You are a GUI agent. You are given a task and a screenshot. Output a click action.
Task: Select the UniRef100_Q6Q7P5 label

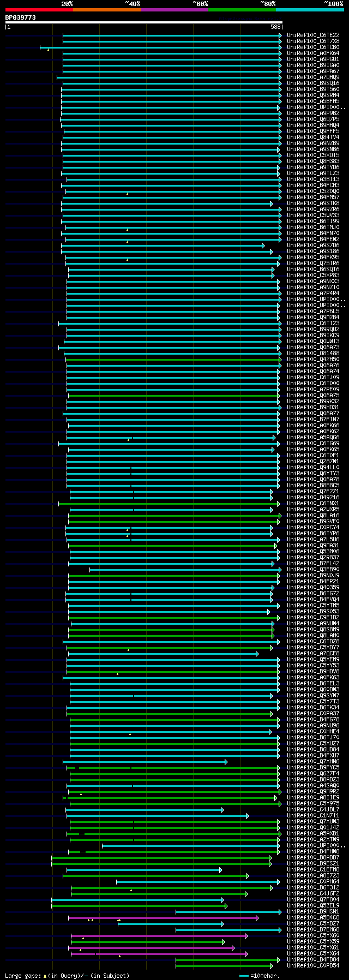313,119
